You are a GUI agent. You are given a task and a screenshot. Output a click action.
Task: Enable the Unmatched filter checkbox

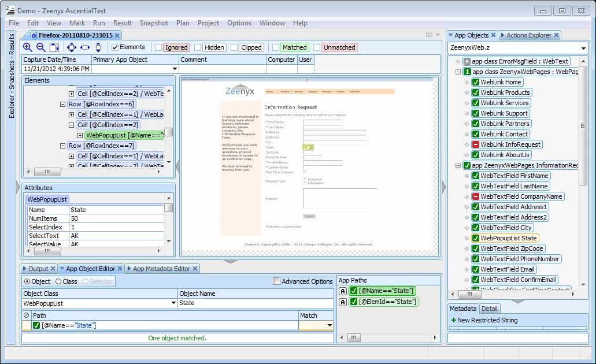tap(317, 47)
